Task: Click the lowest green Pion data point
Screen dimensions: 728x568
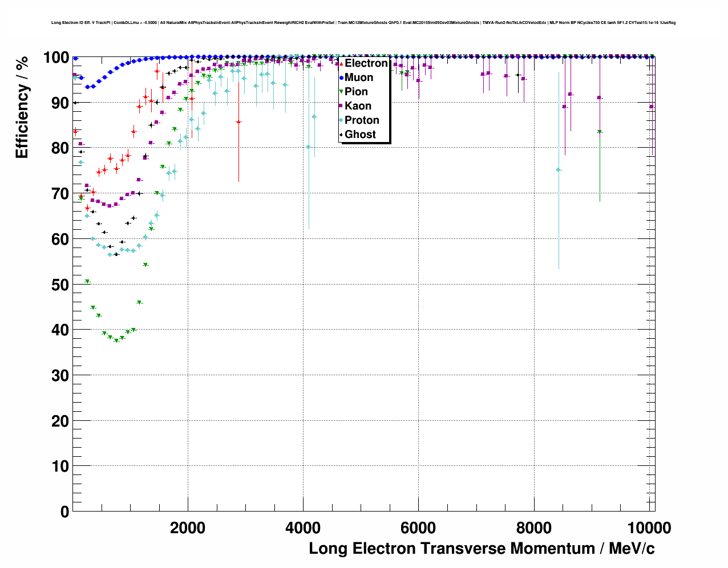Action: coord(116,340)
